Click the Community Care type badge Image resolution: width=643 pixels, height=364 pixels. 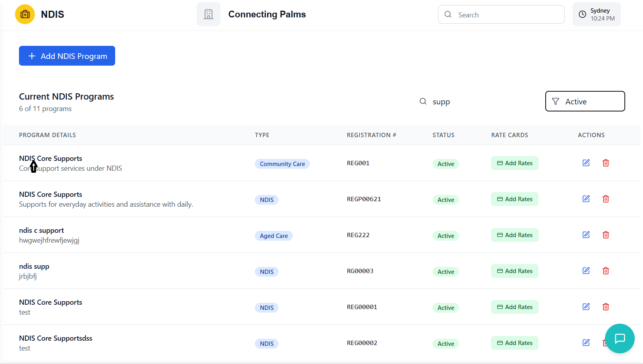pos(282,164)
